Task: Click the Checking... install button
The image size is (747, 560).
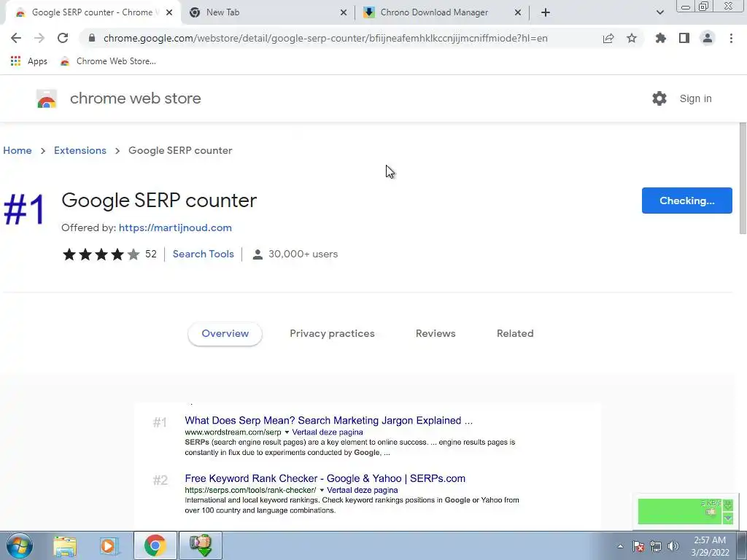Action: click(x=686, y=201)
